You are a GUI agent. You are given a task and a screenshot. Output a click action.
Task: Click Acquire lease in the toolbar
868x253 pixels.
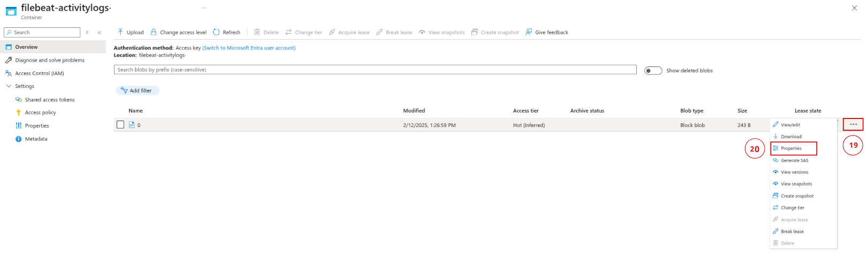(349, 32)
